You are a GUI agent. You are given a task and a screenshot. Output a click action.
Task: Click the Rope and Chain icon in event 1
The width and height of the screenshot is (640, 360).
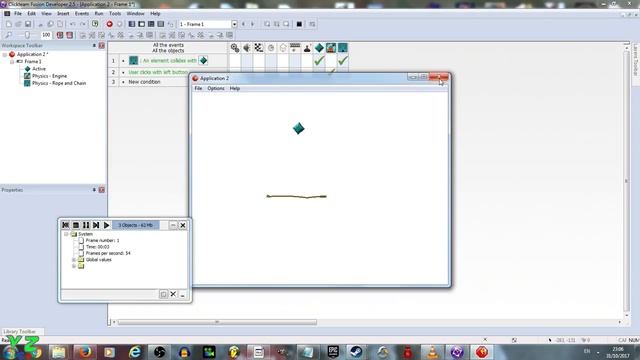[x=133, y=60]
